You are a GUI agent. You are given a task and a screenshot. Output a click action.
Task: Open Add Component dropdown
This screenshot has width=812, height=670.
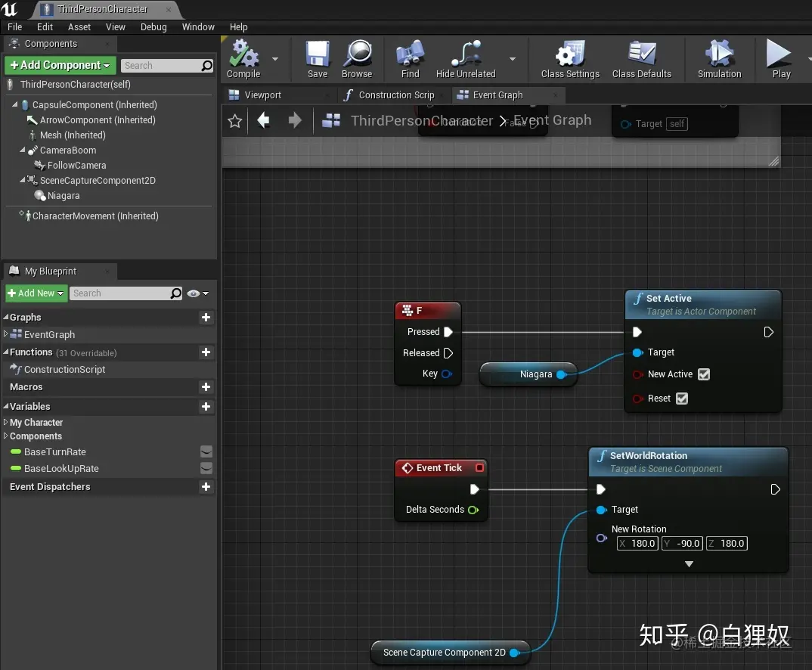(x=60, y=65)
